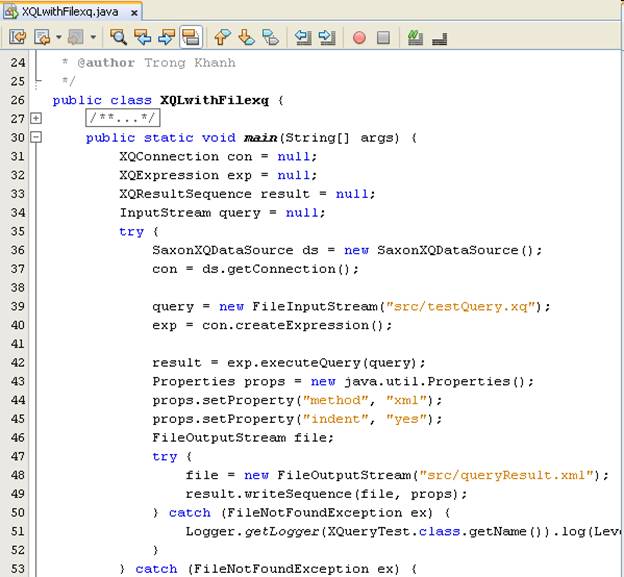Open the Back history dropdown arrow
Viewport: 624px width, 577px height.
point(59,37)
